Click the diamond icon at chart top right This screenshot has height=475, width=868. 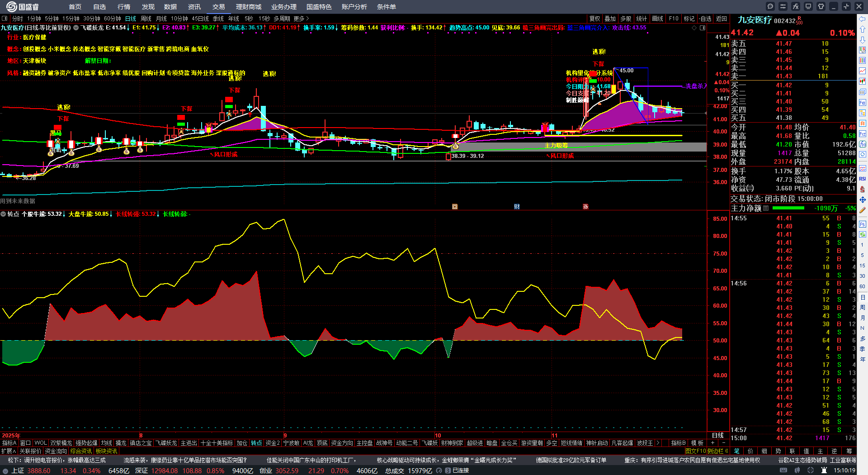point(694,28)
